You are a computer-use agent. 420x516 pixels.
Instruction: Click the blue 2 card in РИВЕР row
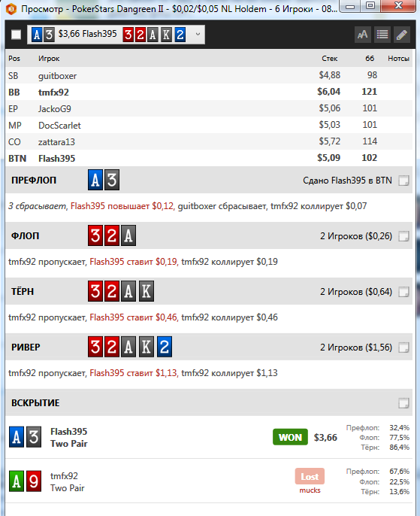tap(165, 347)
